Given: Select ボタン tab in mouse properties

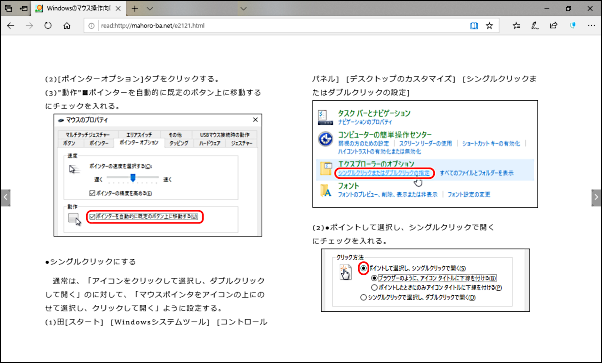Looking at the screenshot, I should (69, 143).
